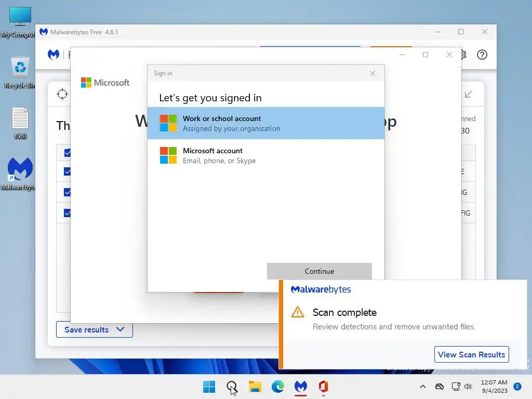Select Rkill file on desktop

(20, 123)
